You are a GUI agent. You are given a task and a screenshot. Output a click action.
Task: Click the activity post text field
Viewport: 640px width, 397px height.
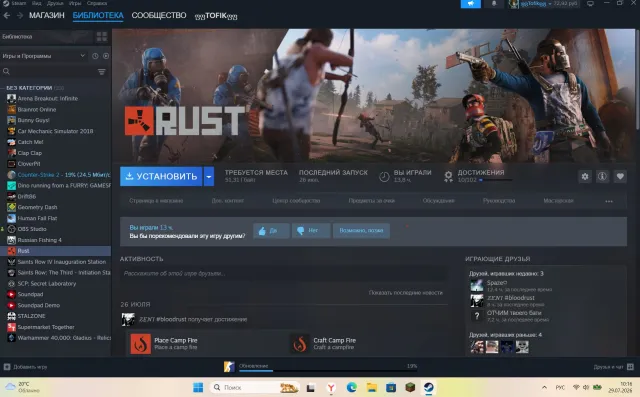click(x=283, y=273)
